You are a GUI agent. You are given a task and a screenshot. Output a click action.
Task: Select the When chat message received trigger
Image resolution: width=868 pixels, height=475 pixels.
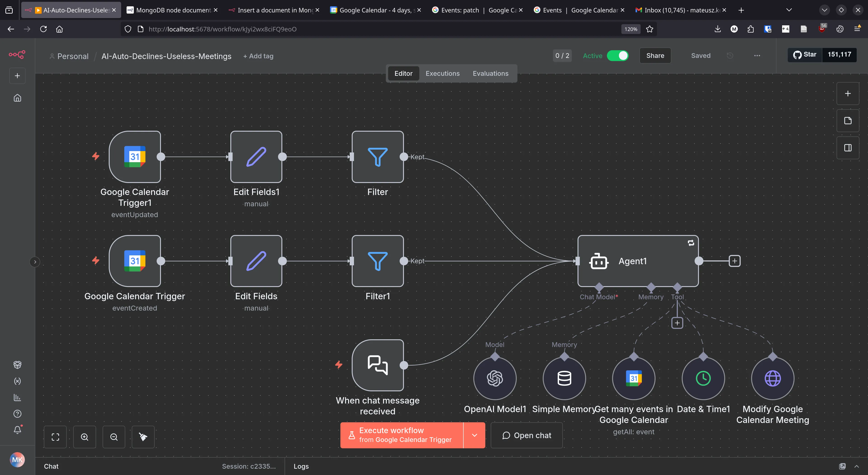(x=377, y=365)
